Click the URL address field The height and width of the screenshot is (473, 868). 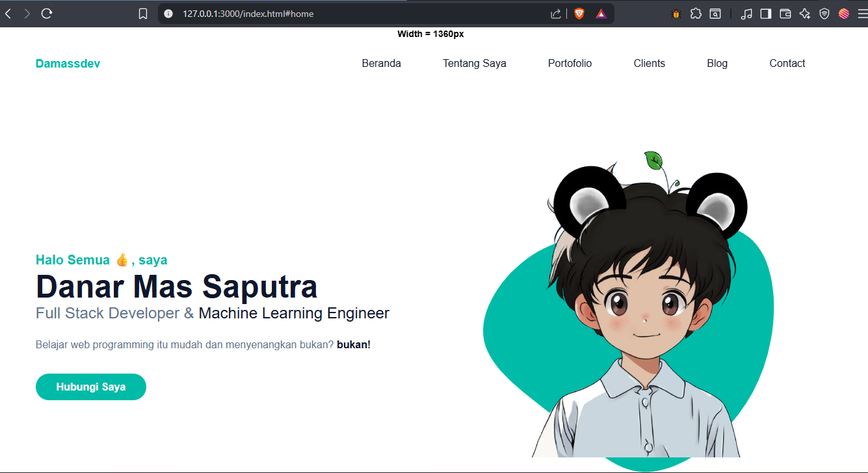(x=358, y=14)
